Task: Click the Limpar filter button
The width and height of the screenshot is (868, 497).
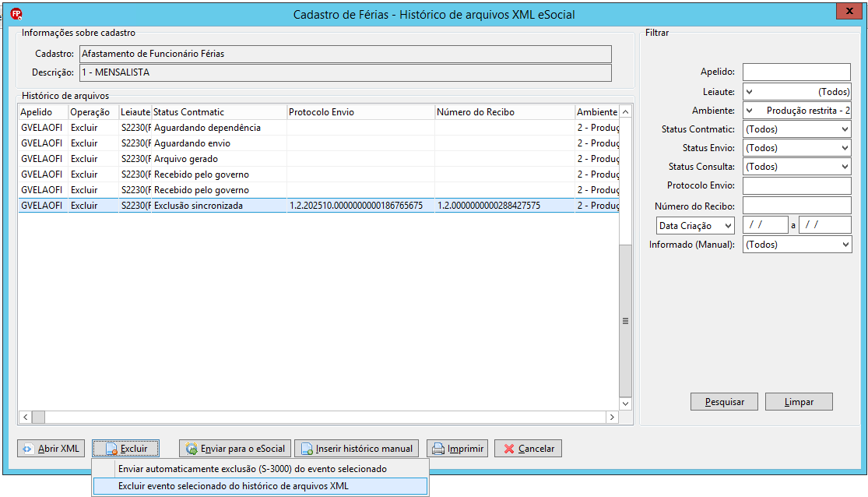Action: click(799, 402)
